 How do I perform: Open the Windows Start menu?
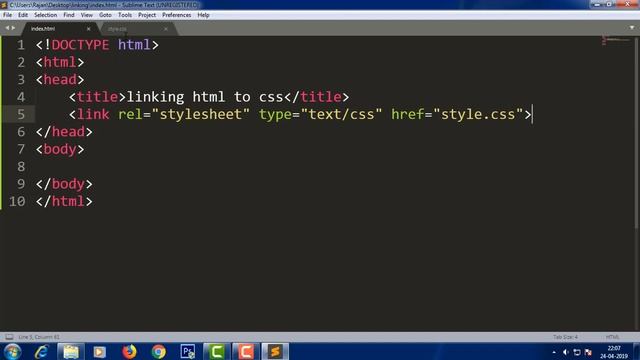point(12,351)
